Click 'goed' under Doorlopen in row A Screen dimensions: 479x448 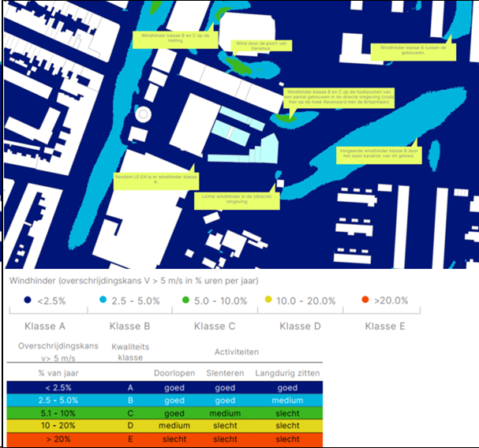(x=174, y=388)
